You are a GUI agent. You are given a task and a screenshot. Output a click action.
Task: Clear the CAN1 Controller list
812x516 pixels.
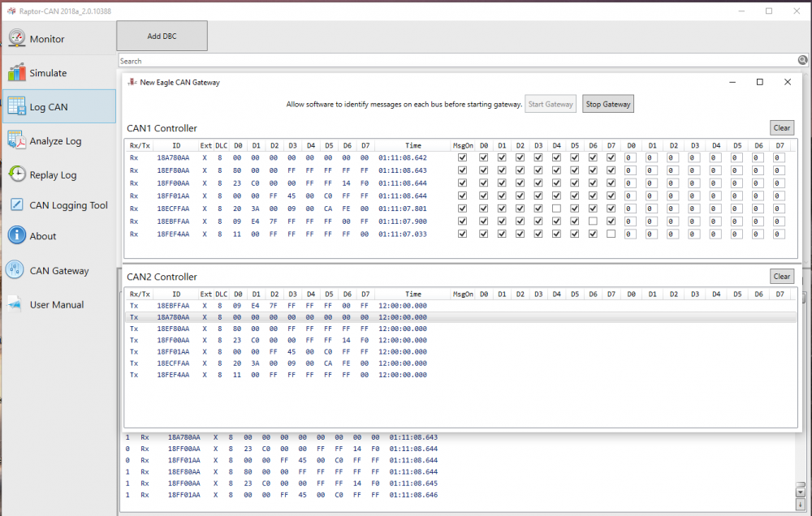point(781,128)
